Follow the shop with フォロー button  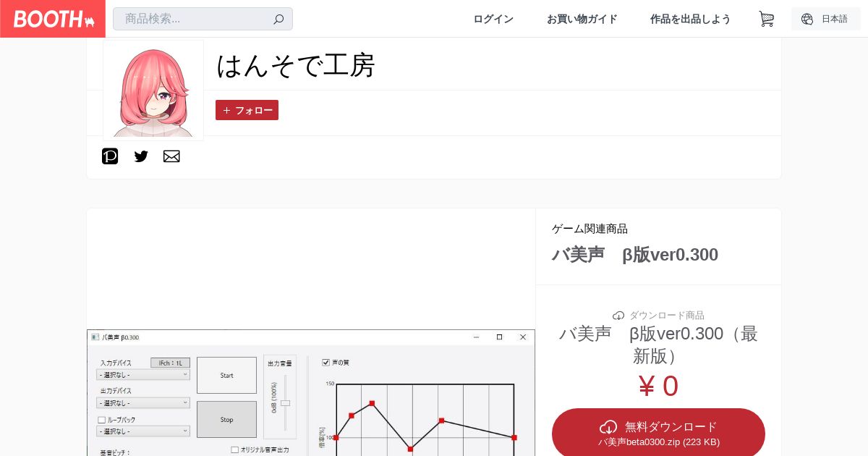[x=247, y=110]
